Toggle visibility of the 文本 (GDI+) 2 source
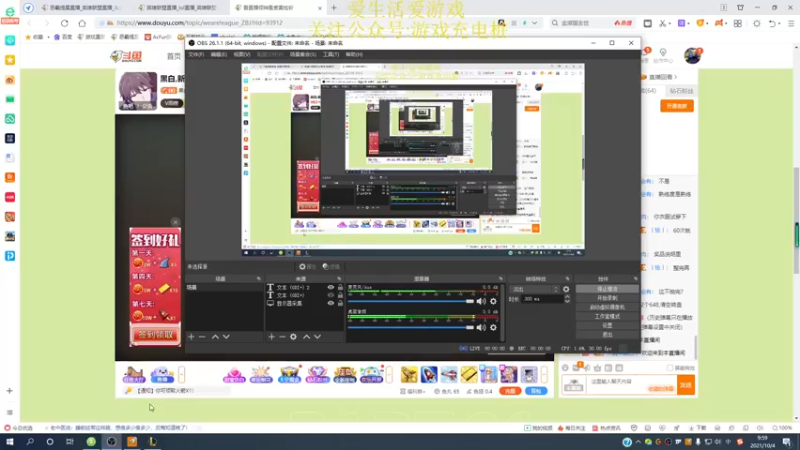Image resolution: width=800 pixels, height=450 pixels. 331,287
